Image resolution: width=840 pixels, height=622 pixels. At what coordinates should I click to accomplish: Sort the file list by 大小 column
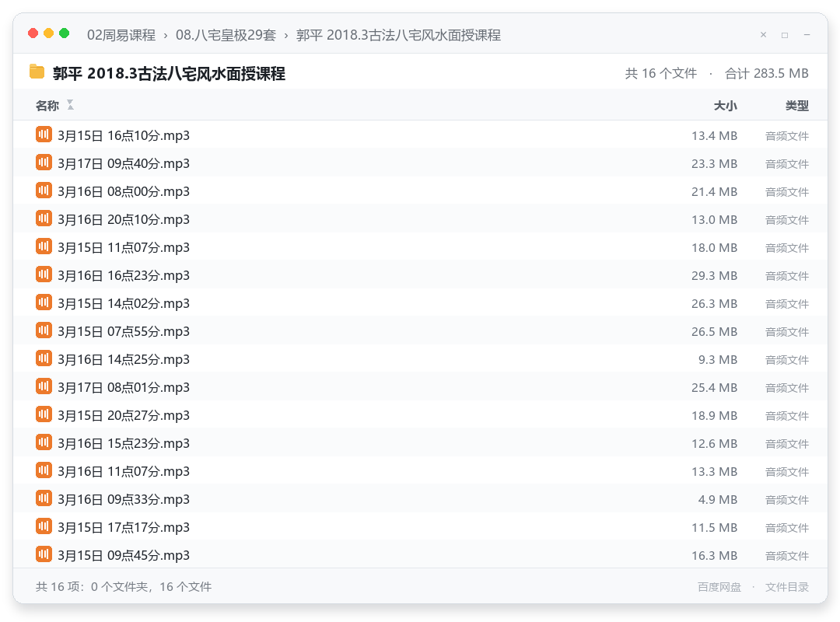[726, 106]
